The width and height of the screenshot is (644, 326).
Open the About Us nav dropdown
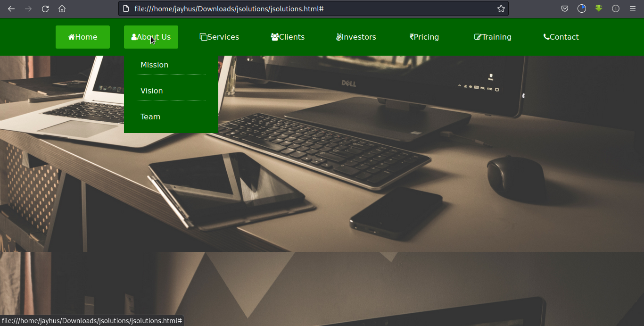151,37
